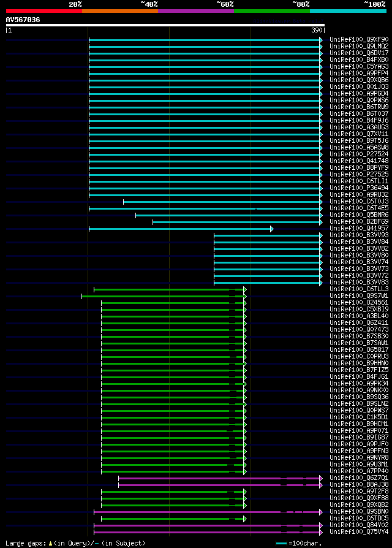Click the cyan alignment bar for UniRef100_Q5BMR6
392x548 pixels.
coord(229,215)
